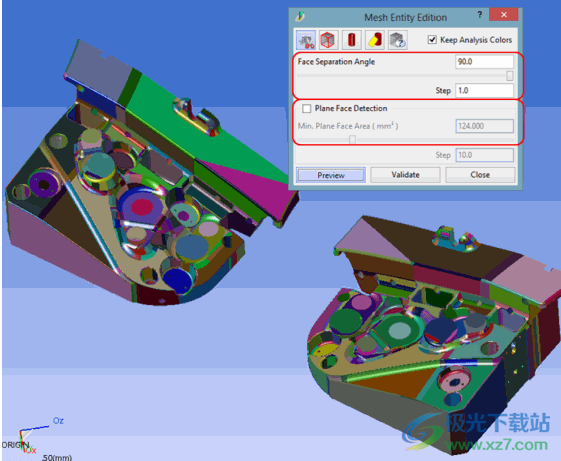The image size is (561, 461).
Task: Click the red wireframe cube icon
Action: pos(328,40)
